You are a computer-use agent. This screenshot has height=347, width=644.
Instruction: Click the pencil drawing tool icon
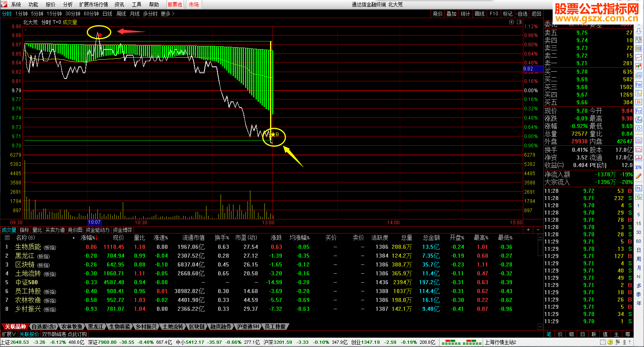pos(639,176)
